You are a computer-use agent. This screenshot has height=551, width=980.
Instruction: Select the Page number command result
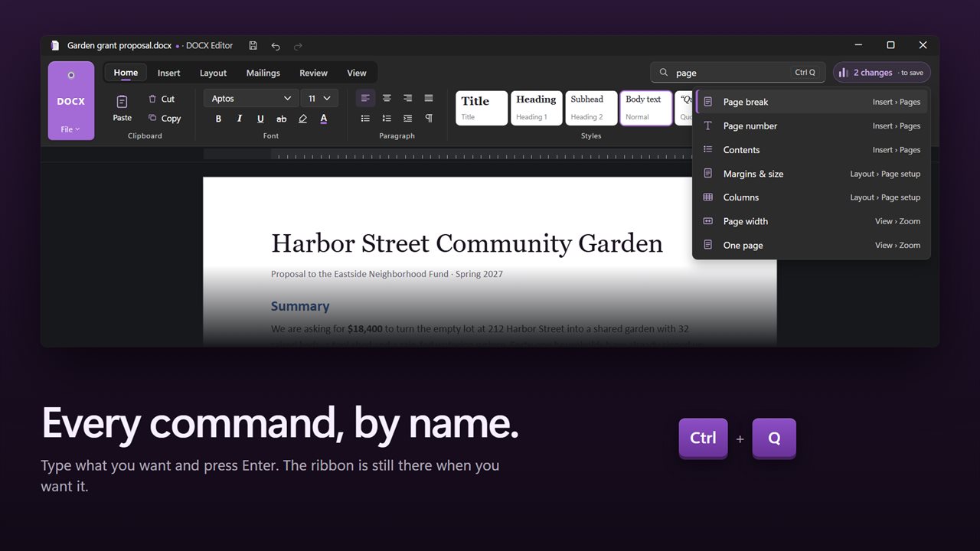(x=812, y=126)
